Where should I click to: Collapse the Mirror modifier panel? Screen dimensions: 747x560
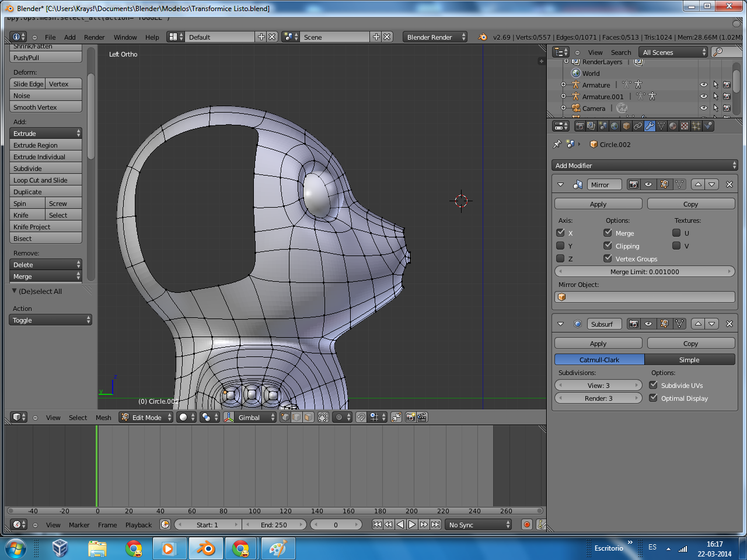pyautogui.click(x=561, y=184)
